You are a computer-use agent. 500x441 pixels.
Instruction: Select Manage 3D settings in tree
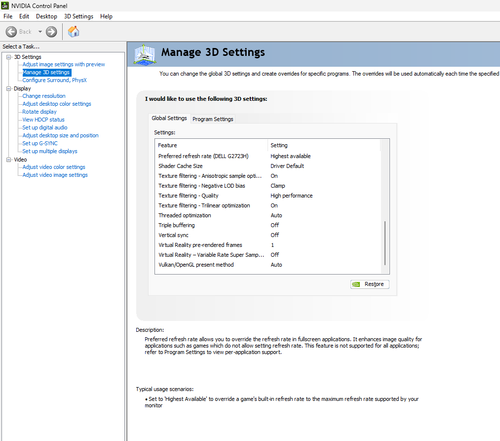pyautogui.click(x=46, y=72)
